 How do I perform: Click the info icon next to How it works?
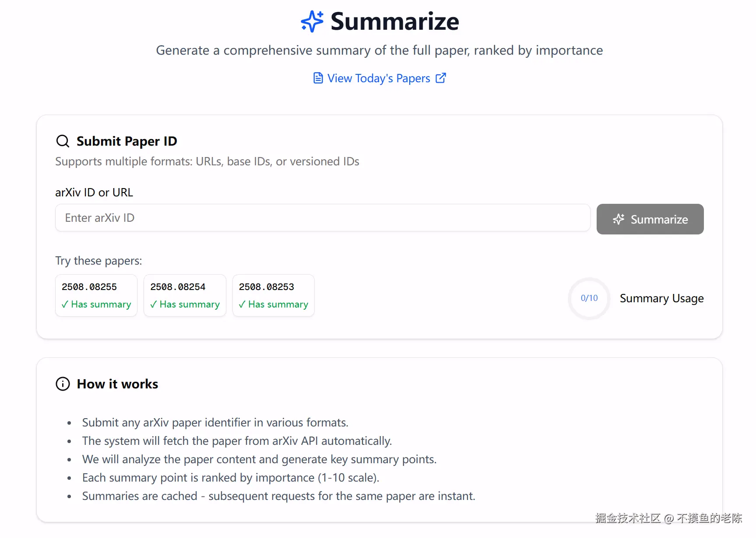(63, 384)
